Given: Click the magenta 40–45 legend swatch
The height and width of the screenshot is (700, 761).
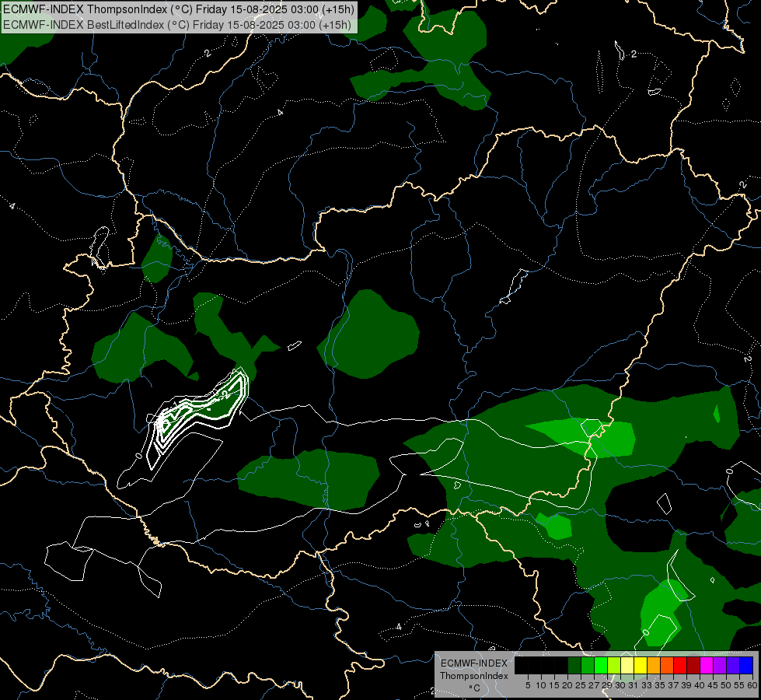Looking at the screenshot, I should 706,665.
